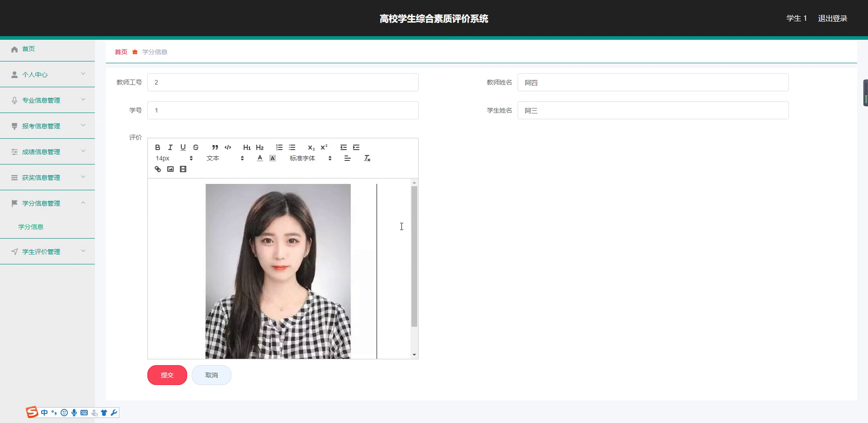The image size is (868, 423).
Task: Open the text alignment options
Action: [347, 158]
